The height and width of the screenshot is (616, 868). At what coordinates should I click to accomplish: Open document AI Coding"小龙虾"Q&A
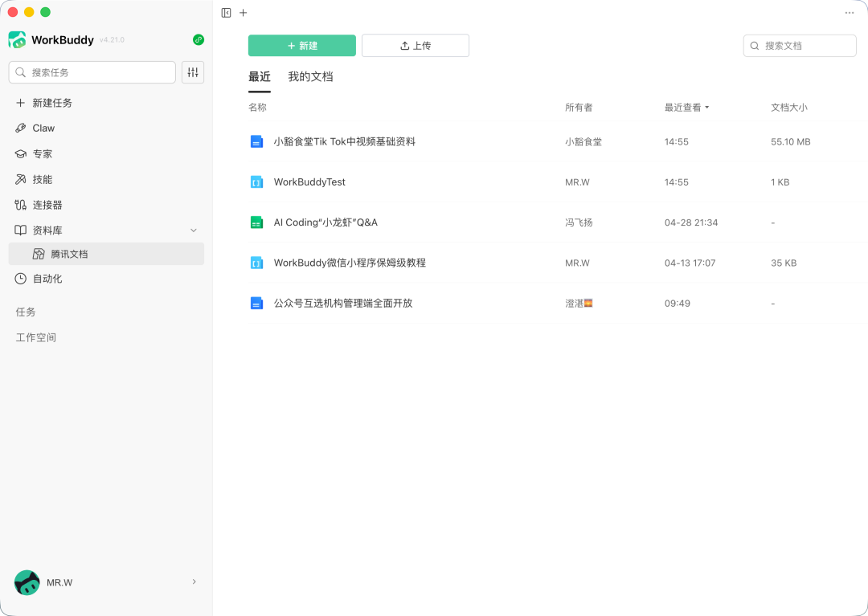point(325,222)
